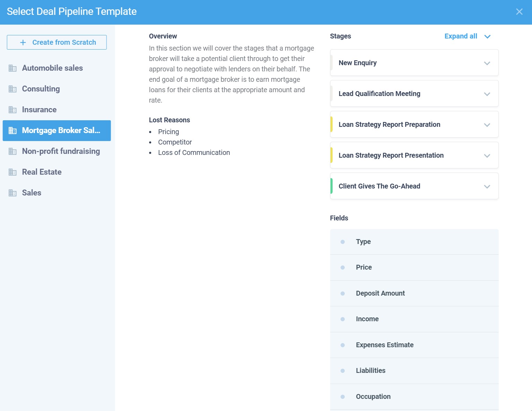Click yellow color bar on Loan Strategy Report Preparation
Screen dimensions: 532x411
point(332,124)
